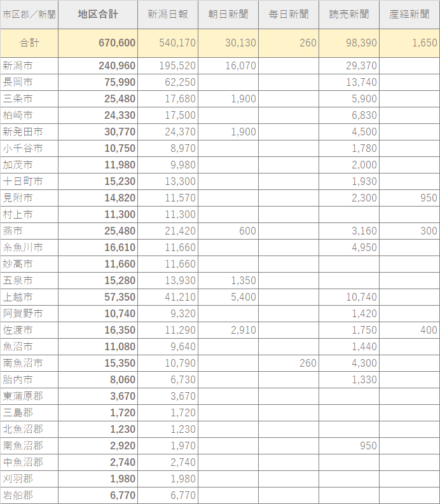Click the 市区郡／新聞 header cell
Screen dimensions: 440x504
[x=29, y=15]
